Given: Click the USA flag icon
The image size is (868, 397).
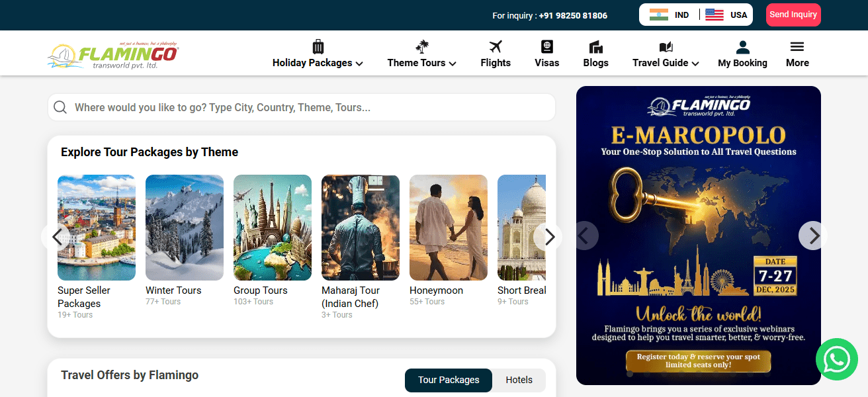Looking at the screenshot, I should pyautogui.click(x=715, y=15).
